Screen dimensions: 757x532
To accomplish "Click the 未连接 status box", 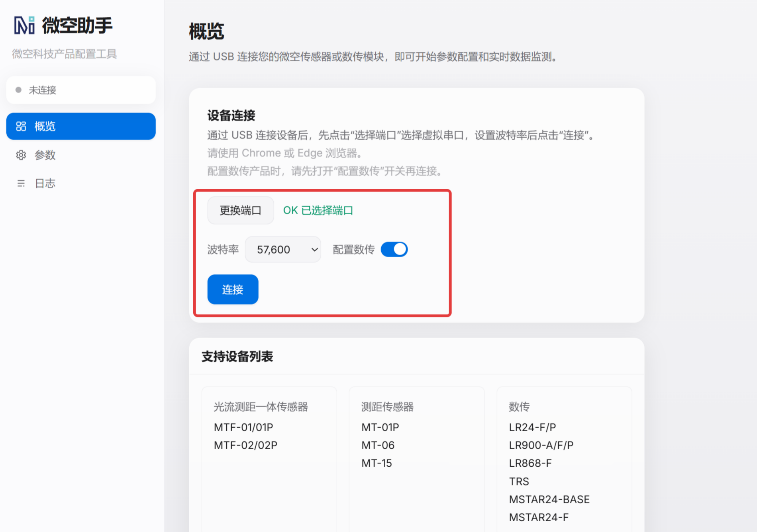I will (81, 90).
